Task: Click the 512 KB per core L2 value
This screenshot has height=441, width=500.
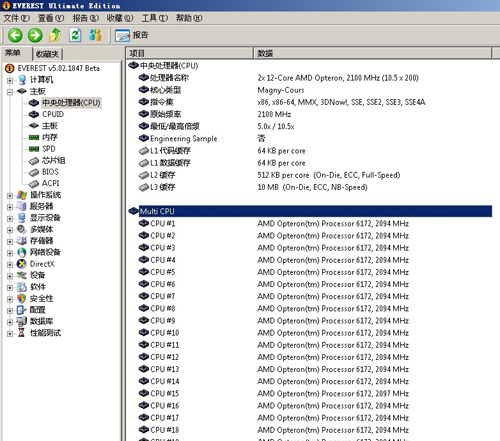Action: (329, 175)
